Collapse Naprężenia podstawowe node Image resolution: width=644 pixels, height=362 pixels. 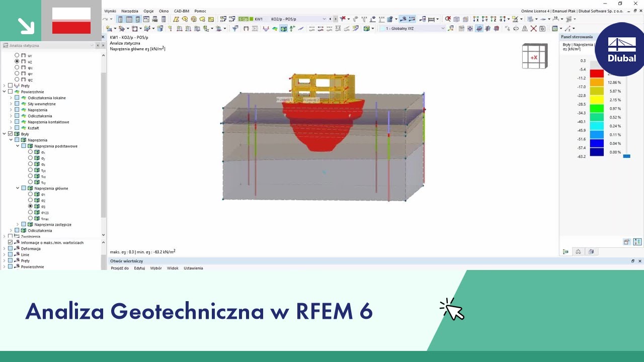tap(17, 146)
